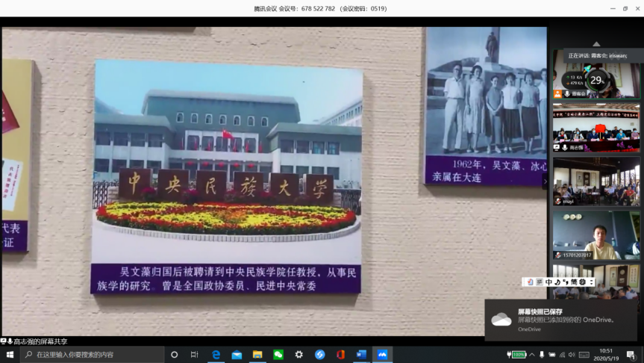Toggle simplified character mode on IME bar
Viewport: 644px width, 363px height.
575,282
